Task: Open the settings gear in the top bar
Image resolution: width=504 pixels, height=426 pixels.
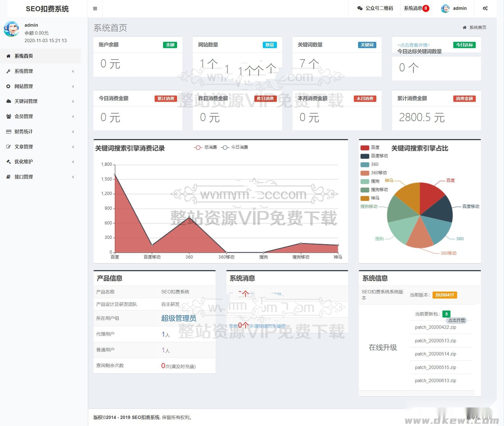Action: 485,8
